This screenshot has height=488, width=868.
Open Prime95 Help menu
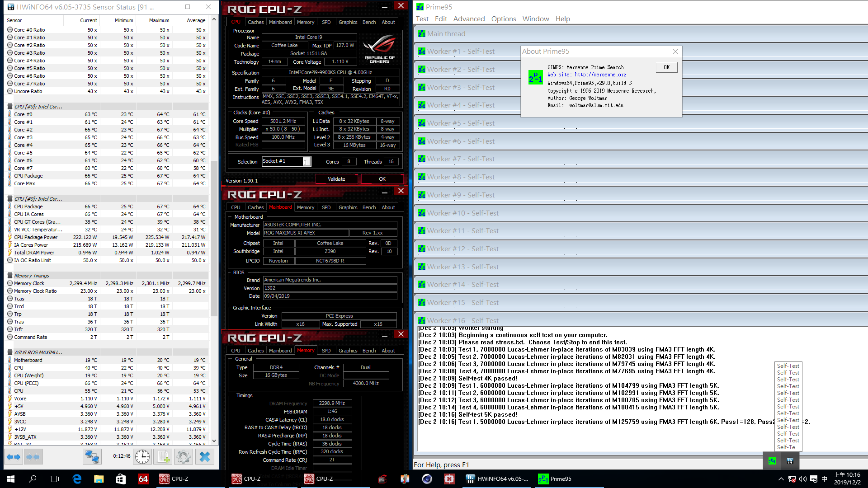(563, 19)
